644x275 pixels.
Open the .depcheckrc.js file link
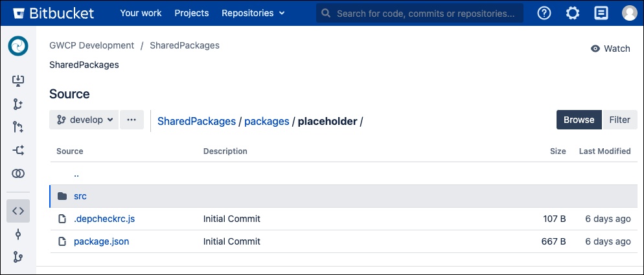point(104,219)
